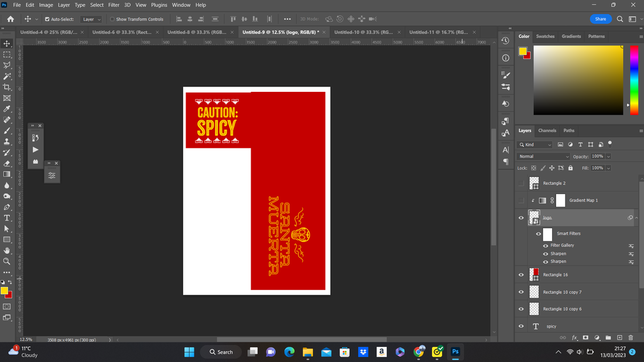Screen dimensions: 644x362
Task: Click the Opacity value field
Action: [598, 156]
